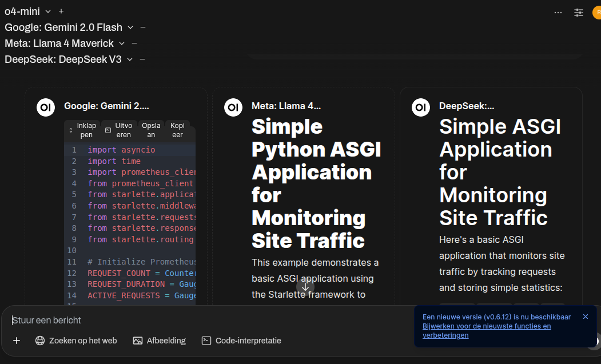The image size is (601, 364).
Task: Remove the Google: Gemini 2.0 Flash model
Action: 143,27
